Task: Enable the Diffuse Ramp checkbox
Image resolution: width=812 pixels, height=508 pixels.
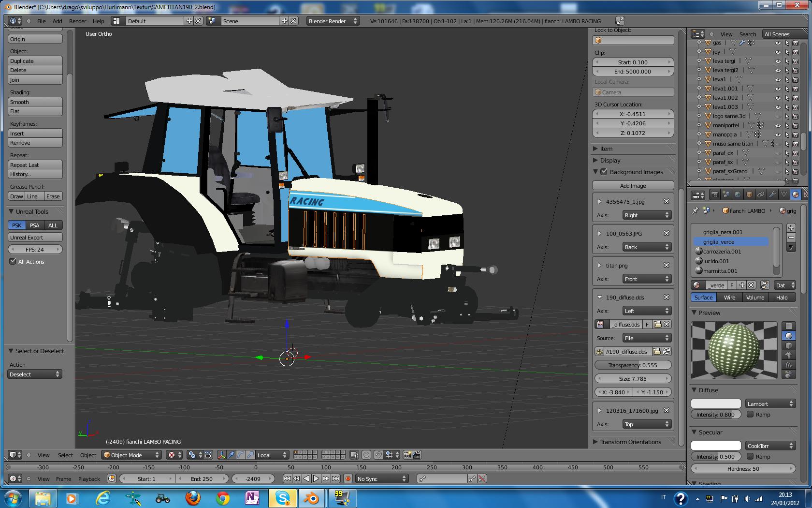Action: [750, 414]
